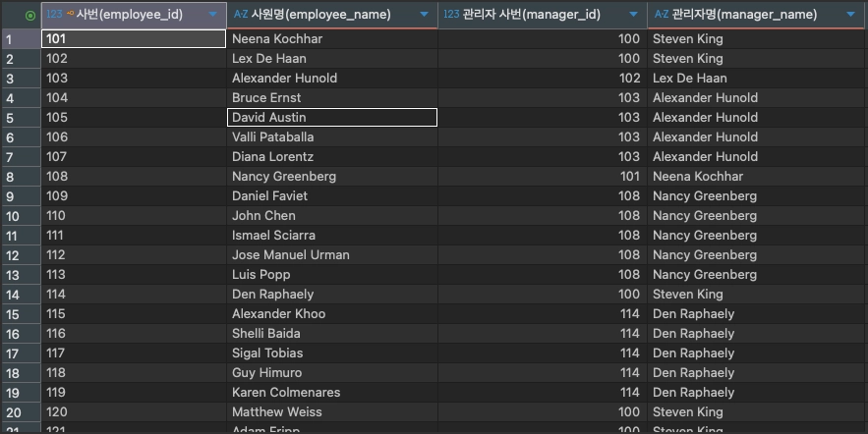Click the cell Matthew Weiss
Screen dimensions: 868x434
(332, 411)
